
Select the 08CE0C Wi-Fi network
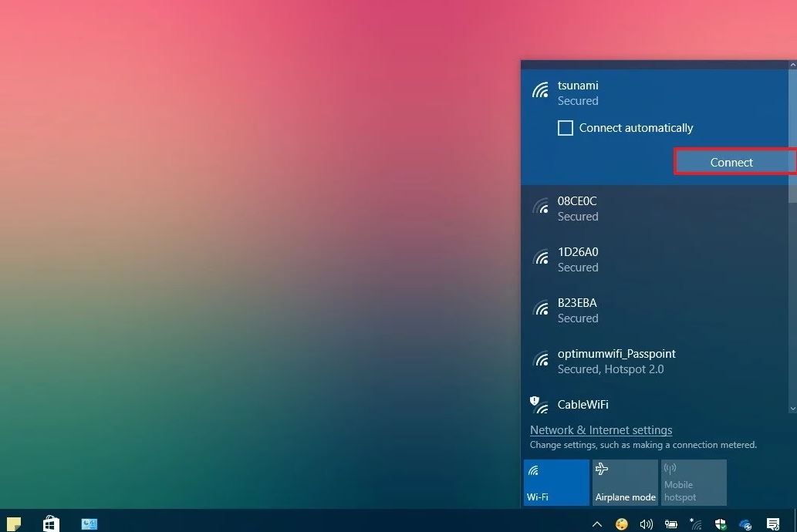pos(655,209)
